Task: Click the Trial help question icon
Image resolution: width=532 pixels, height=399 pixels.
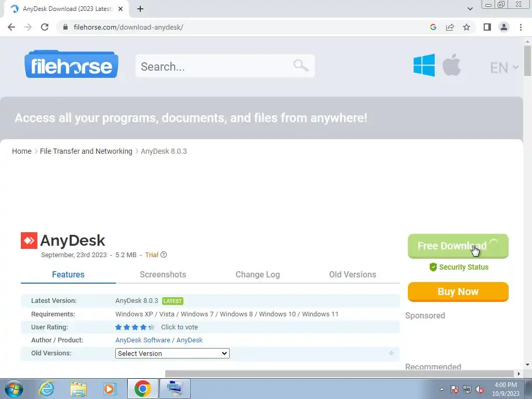Action: (164, 255)
